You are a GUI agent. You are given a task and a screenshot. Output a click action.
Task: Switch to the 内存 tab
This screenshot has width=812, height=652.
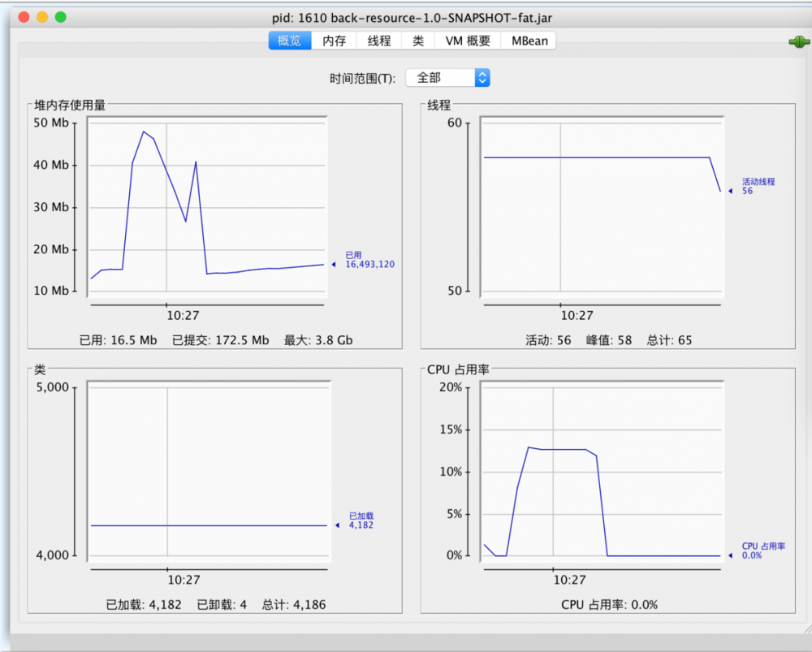click(334, 40)
